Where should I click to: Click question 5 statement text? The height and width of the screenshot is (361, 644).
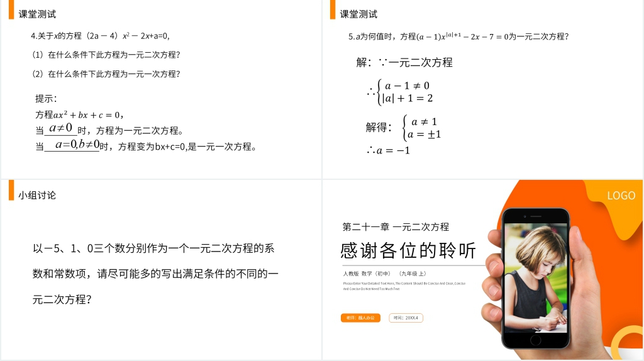pyautogui.click(x=458, y=36)
